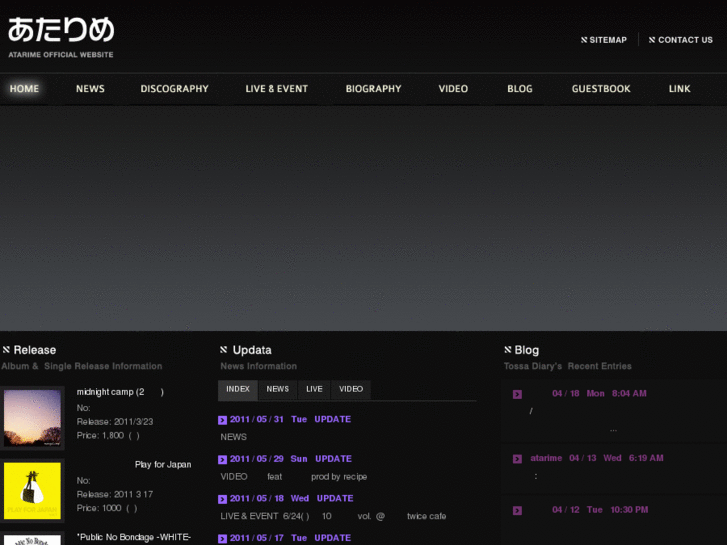Viewport: 727px width, 545px height.
Task: Open blog entry dated 04/18 Mon 8:04 AM
Action: pyautogui.click(x=599, y=393)
